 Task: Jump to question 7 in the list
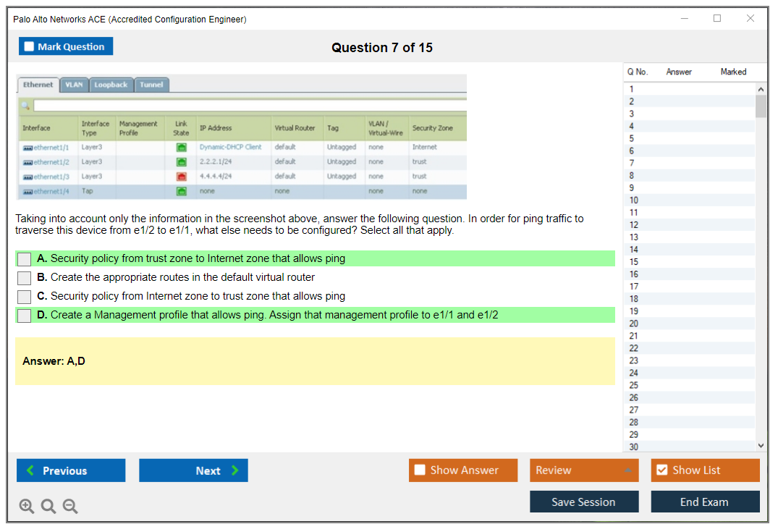(632, 163)
